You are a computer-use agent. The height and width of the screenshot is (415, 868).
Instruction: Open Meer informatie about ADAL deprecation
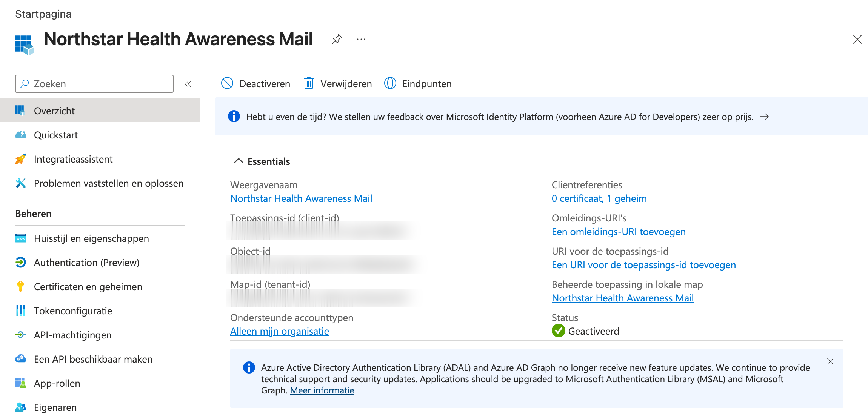[322, 390]
